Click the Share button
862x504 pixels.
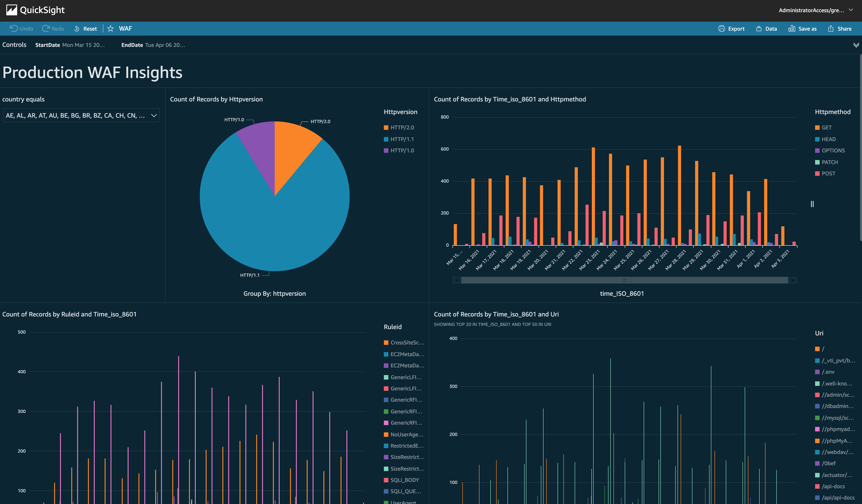[x=839, y=29]
